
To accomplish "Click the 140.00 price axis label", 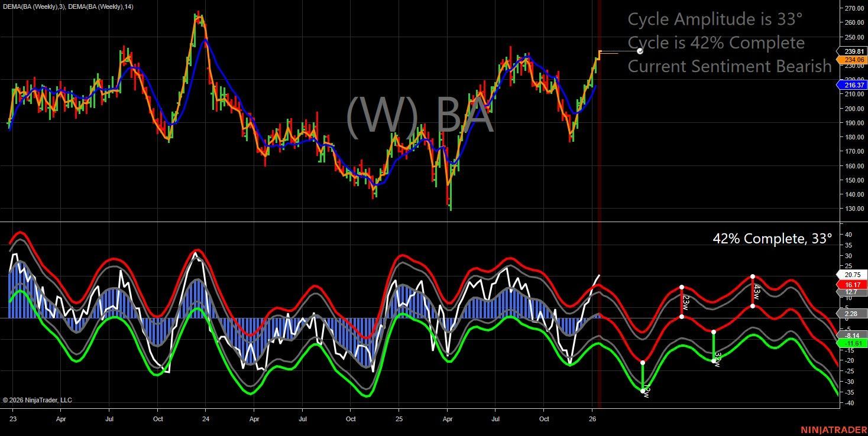I will (x=853, y=194).
